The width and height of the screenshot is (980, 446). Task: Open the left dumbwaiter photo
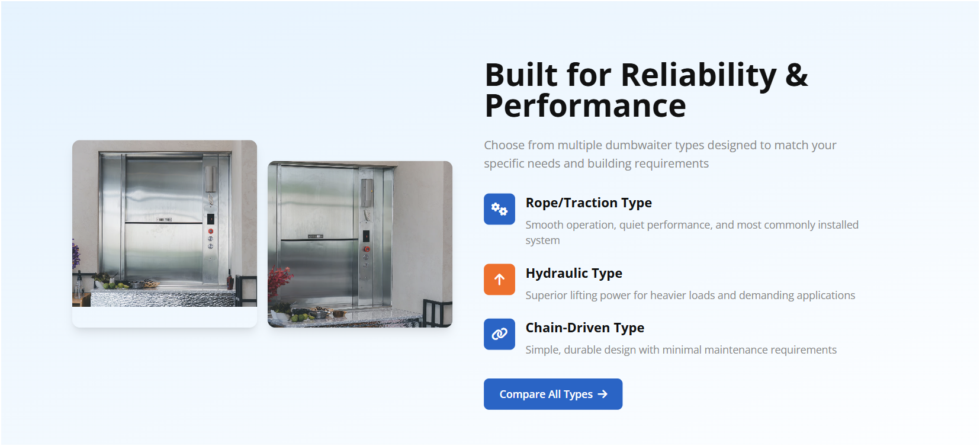(165, 223)
